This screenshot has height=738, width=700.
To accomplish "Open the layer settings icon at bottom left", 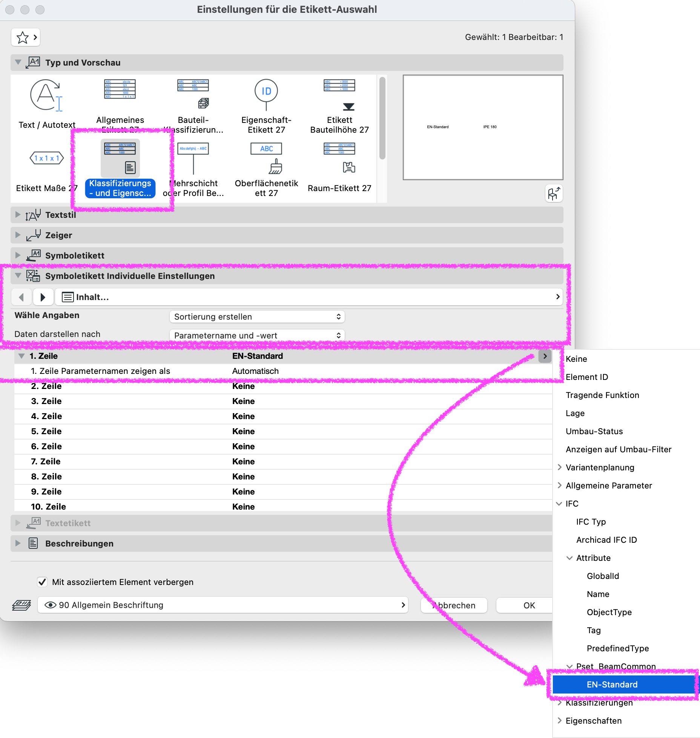I will click(x=21, y=605).
